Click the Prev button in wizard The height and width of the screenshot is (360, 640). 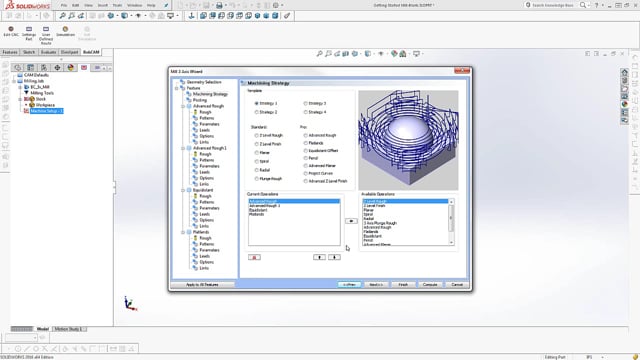point(349,284)
